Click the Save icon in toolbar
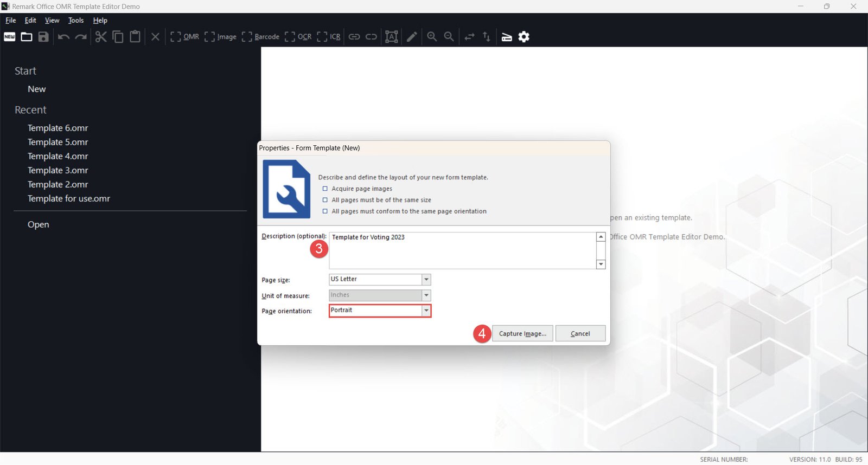This screenshot has height=465, width=868. coord(43,37)
